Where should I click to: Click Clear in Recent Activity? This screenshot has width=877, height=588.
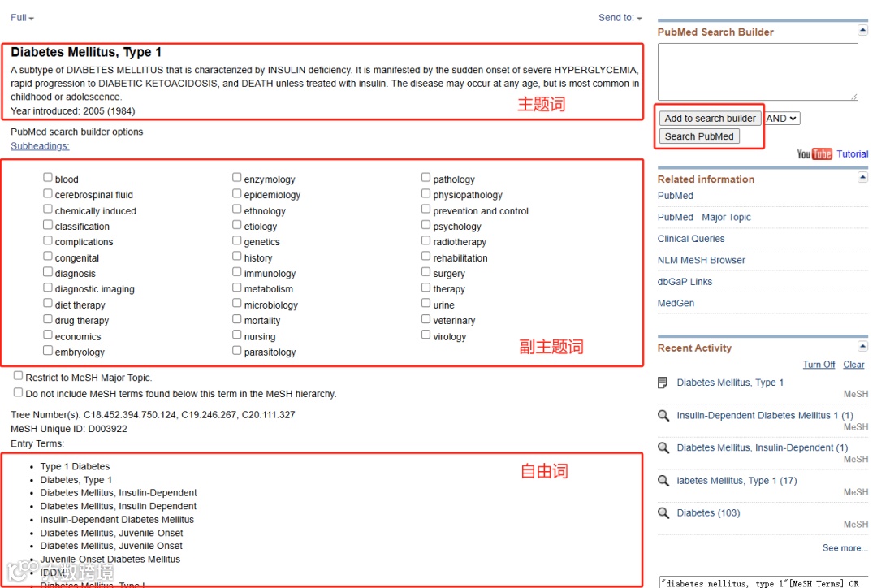coord(853,365)
